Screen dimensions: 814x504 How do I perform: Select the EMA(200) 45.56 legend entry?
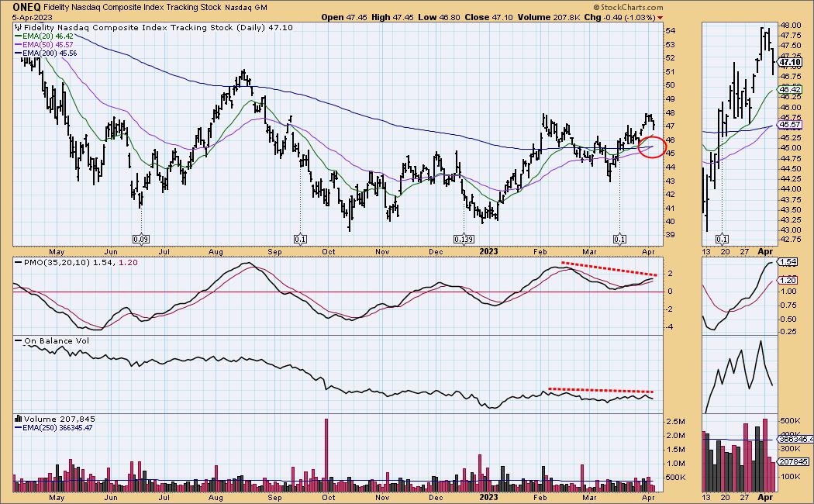coord(46,53)
